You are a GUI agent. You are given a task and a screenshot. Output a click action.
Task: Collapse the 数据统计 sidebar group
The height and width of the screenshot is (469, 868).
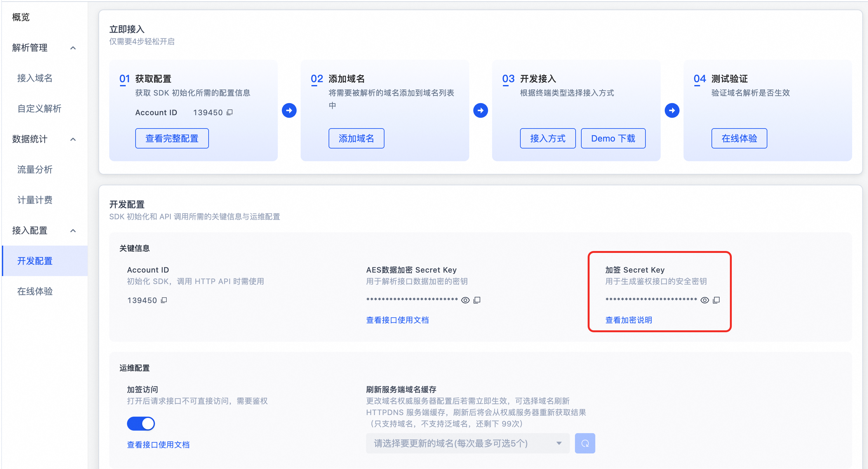point(73,139)
